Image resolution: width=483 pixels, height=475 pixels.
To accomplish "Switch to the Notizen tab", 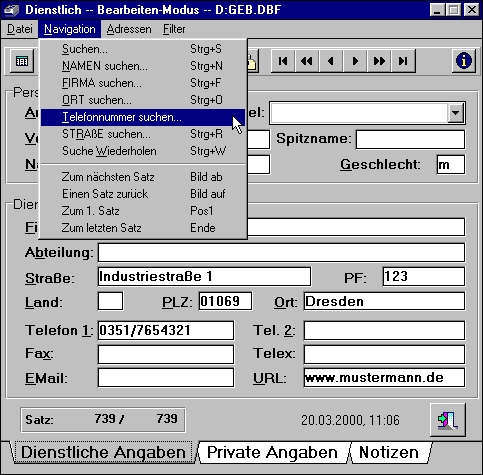I will (389, 453).
